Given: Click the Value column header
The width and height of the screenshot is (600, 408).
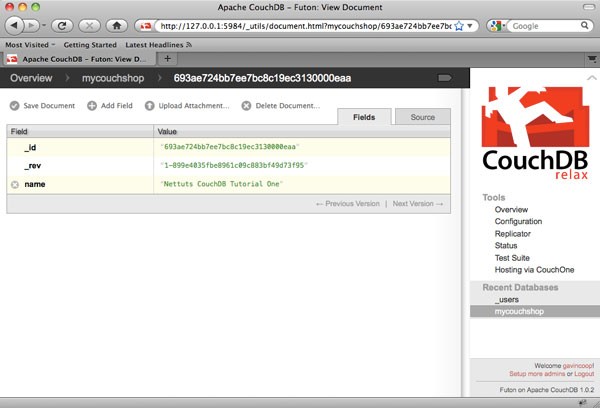Looking at the screenshot, I should pos(302,132).
